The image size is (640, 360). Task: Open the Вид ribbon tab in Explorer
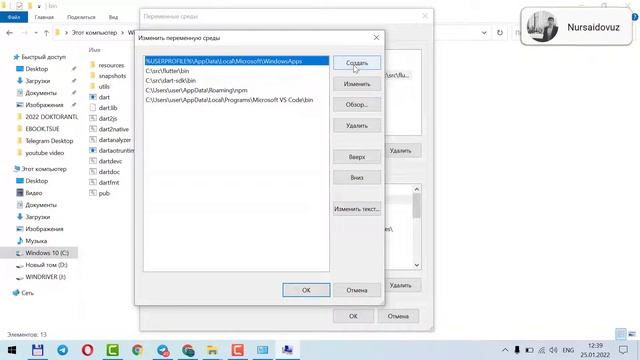113,17
